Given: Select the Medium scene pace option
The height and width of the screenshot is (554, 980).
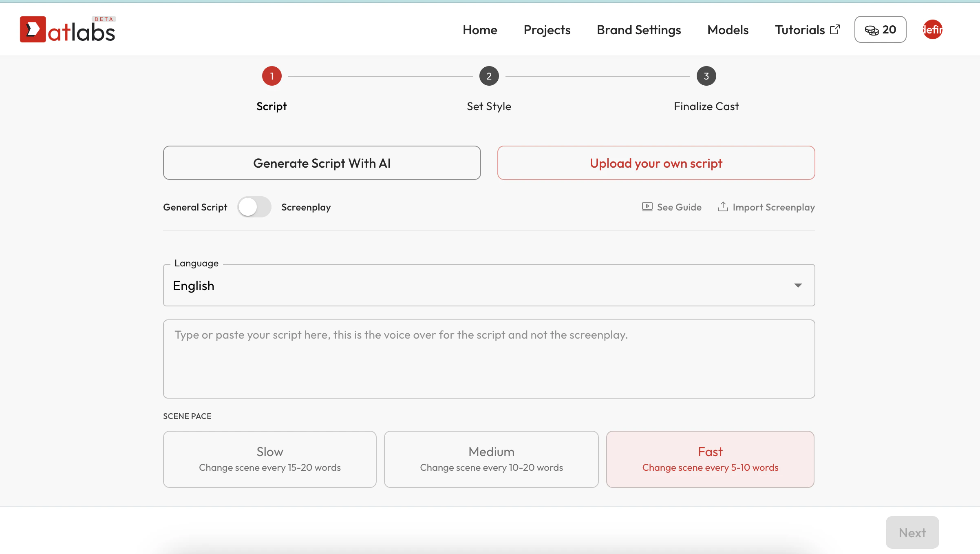Looking at the screenshot, I should coord(491,459).
